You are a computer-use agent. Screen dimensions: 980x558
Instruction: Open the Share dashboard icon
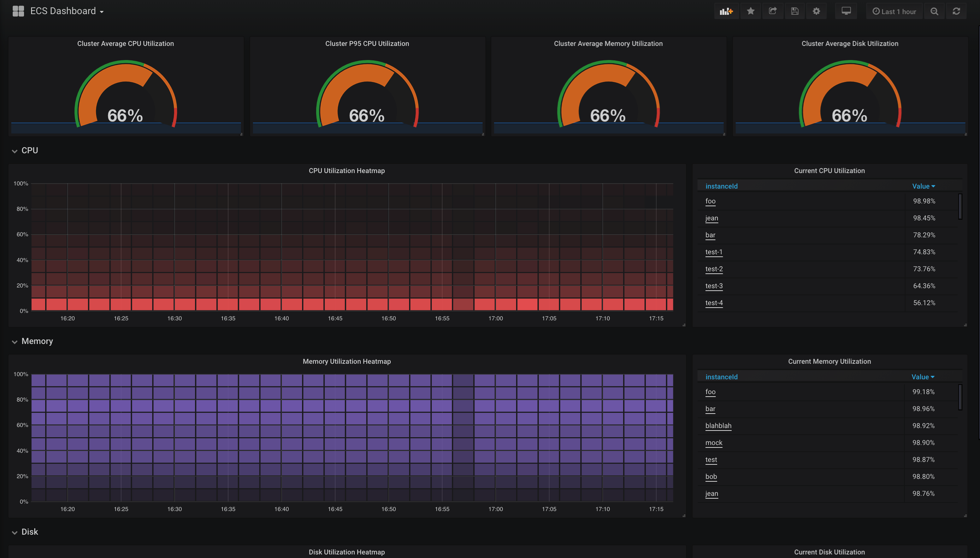(x=773, y=12)
